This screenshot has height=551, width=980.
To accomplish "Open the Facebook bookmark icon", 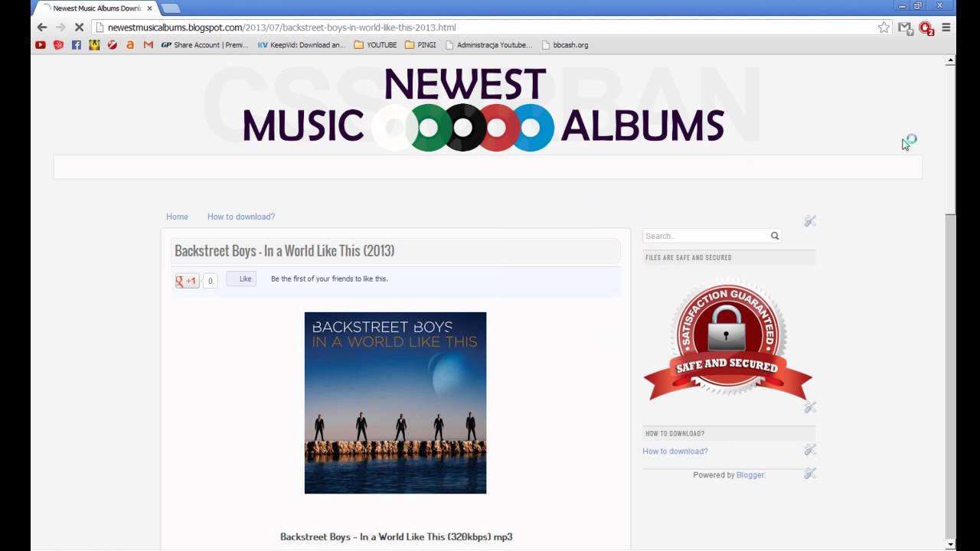I will pos(76,45).
